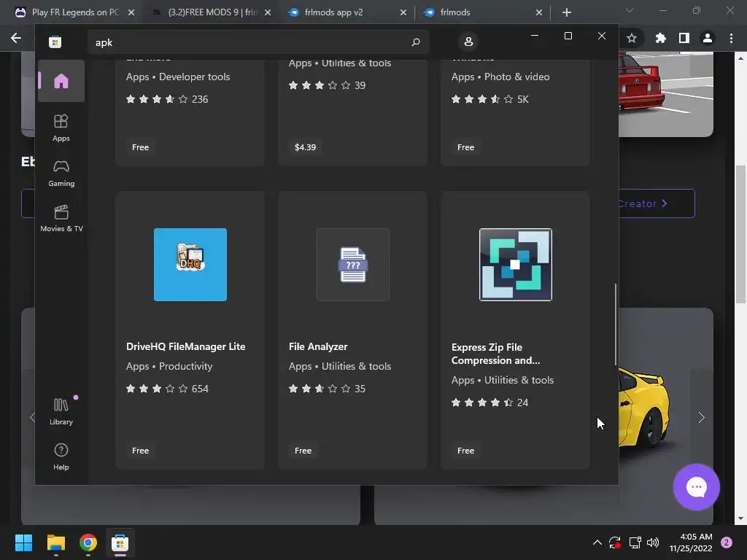The width and height of the screenshot is (747, 560).
Task: Focus the Store search box containing apk
Action: (x=258, y=42)
